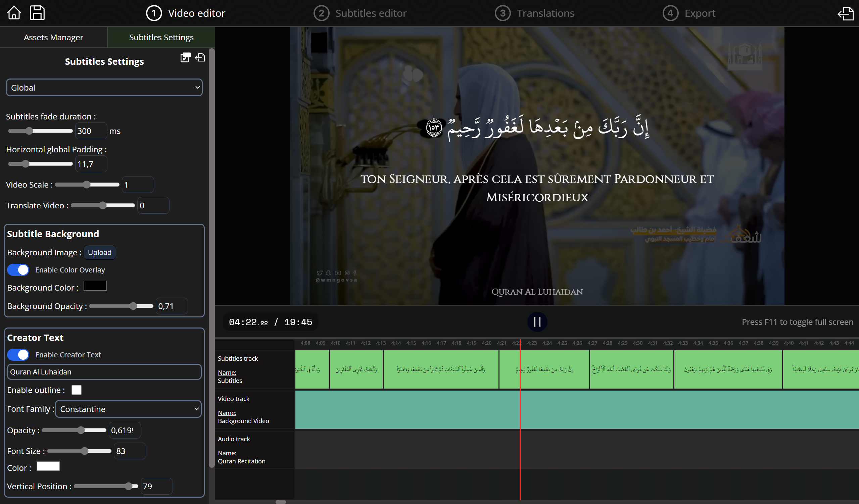
Task: Click the Save floppy disk icon
Action: point(37,13)
